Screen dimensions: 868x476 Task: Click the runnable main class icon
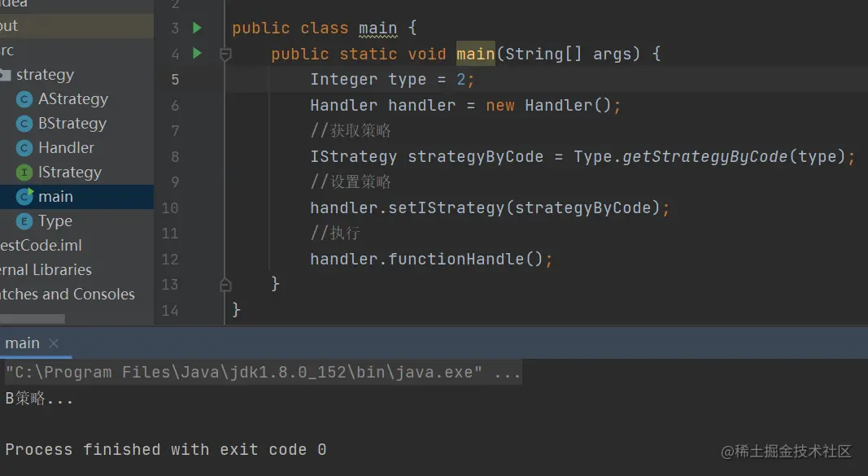tap(24, 196)
